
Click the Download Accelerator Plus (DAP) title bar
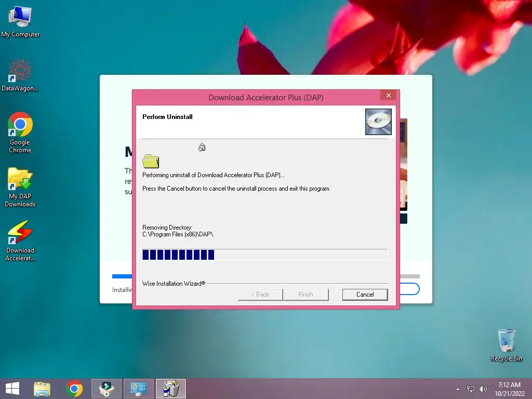pyautogui.click(x=266, y=97)
